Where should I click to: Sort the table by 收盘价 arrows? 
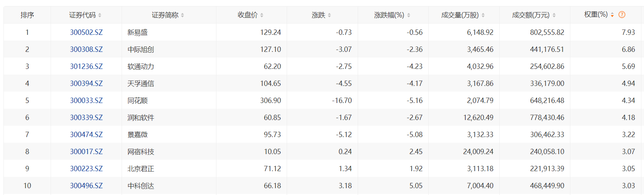tap(262, 15)
